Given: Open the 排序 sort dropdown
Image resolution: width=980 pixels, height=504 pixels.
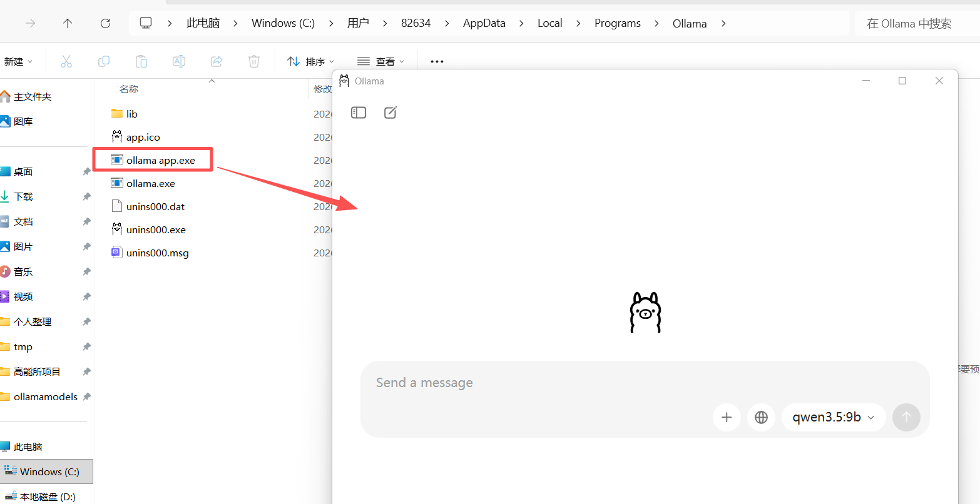Looking at the screenshot, I should 311,61.
